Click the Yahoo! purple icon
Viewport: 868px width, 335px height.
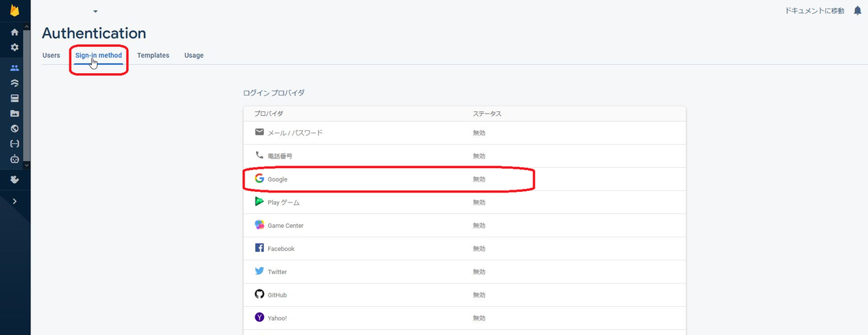[x=260, y=318]
